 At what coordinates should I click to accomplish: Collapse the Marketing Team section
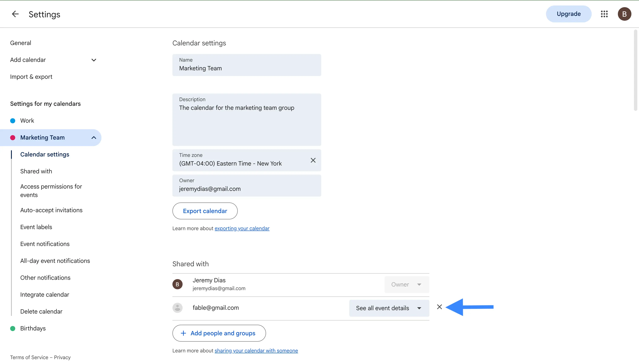coord(94,137)
